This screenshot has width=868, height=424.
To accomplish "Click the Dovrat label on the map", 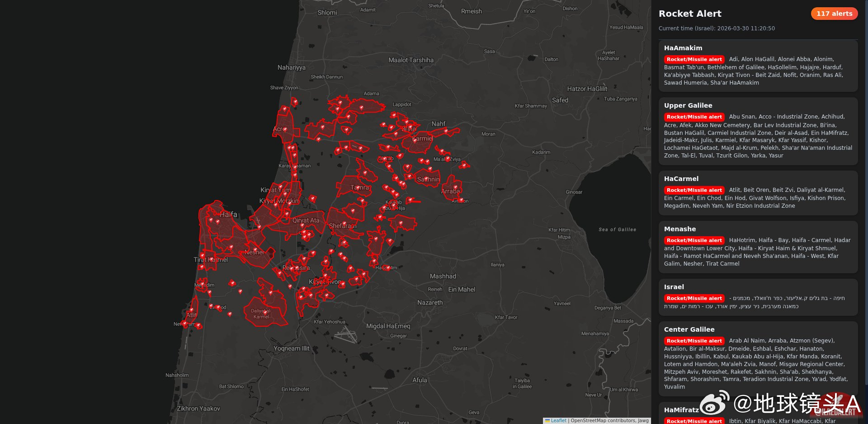I will coord(460,348).
